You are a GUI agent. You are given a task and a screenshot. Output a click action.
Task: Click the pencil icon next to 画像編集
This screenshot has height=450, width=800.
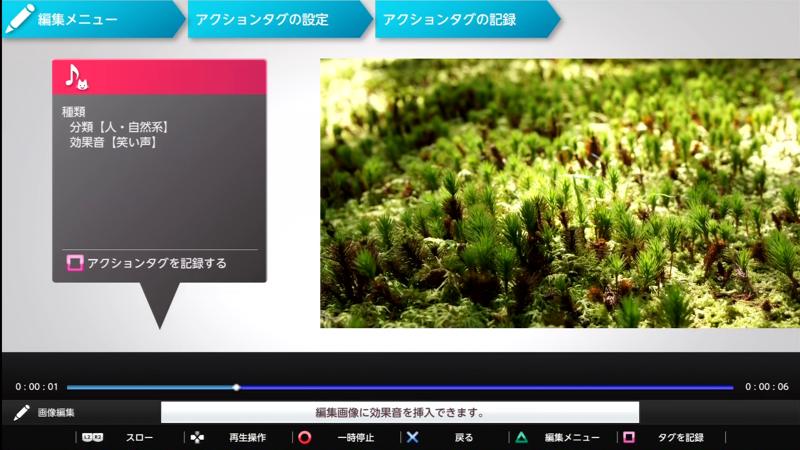[x=21, y=412]
